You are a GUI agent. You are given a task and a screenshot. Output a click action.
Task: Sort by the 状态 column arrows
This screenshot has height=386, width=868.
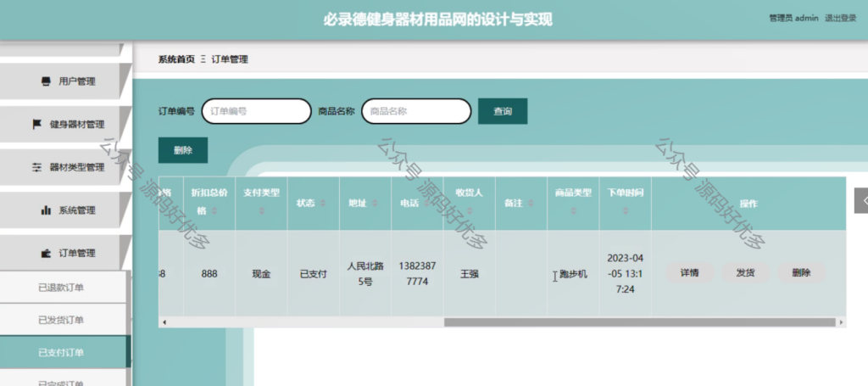[323, 204]
